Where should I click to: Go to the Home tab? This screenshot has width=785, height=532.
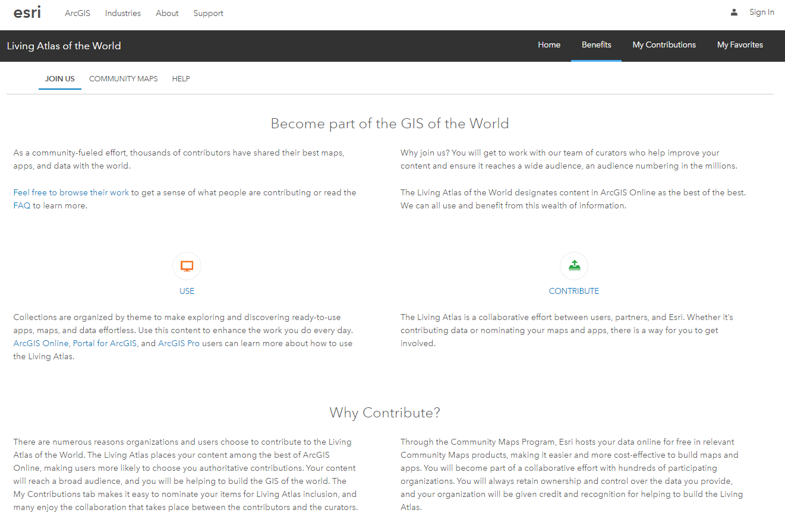click(549, 45)
